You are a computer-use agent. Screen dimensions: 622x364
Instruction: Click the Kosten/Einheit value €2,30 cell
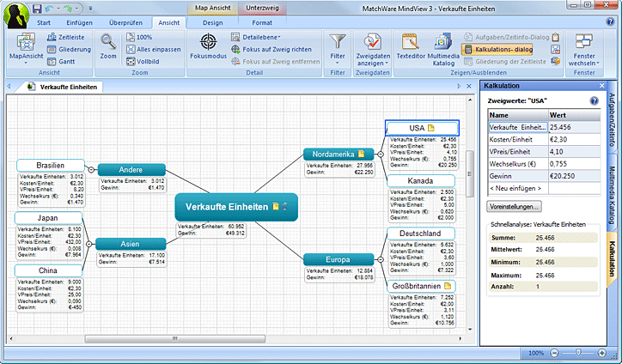point(575,140)
